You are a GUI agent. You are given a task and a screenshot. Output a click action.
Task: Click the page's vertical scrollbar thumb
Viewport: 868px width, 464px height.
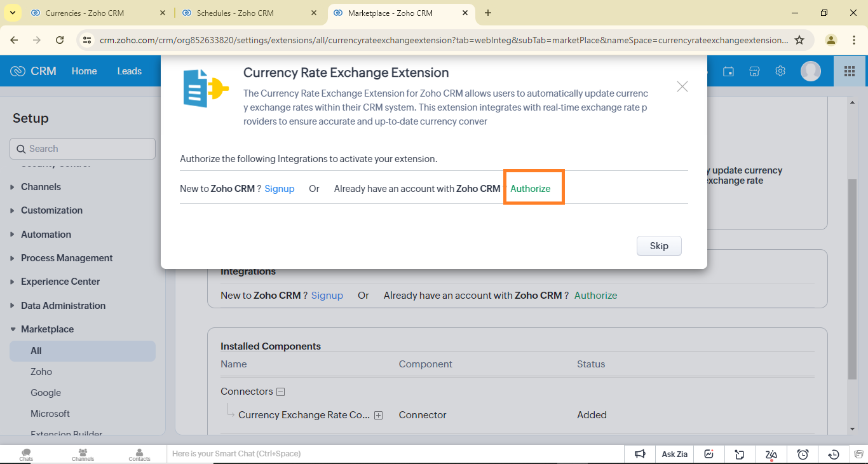[x=851, y=280]
